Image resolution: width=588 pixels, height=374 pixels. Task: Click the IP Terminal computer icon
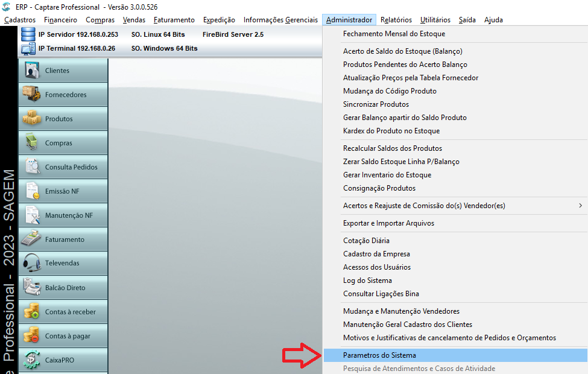point(28,49)
